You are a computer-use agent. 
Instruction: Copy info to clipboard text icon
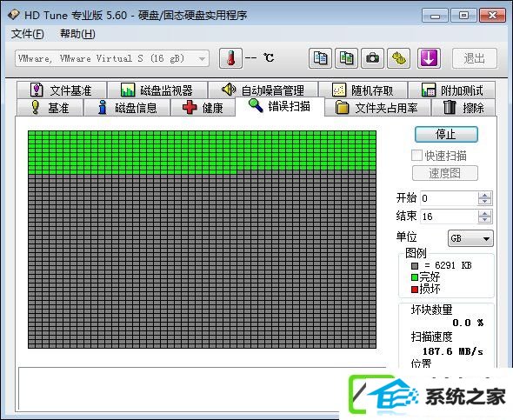320,58
